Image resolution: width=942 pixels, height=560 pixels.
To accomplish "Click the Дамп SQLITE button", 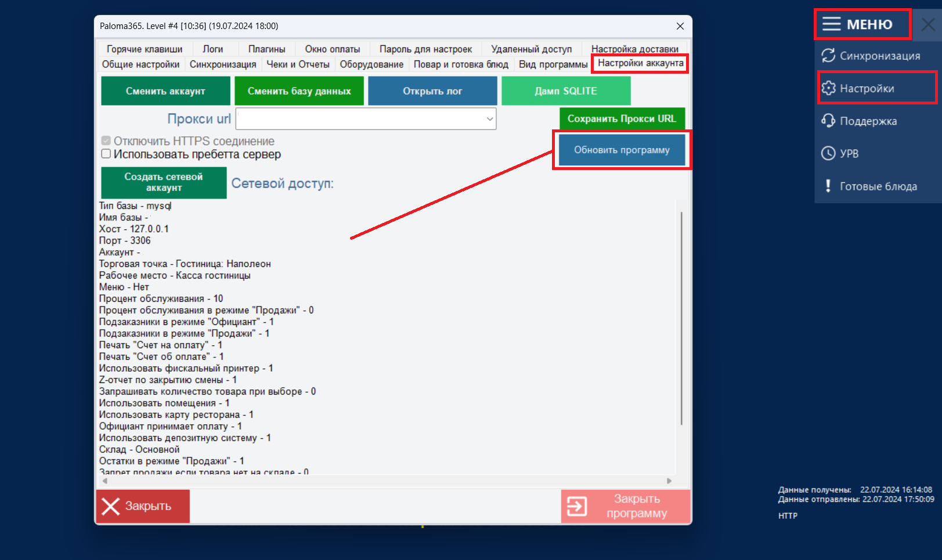I will point(566,91).
